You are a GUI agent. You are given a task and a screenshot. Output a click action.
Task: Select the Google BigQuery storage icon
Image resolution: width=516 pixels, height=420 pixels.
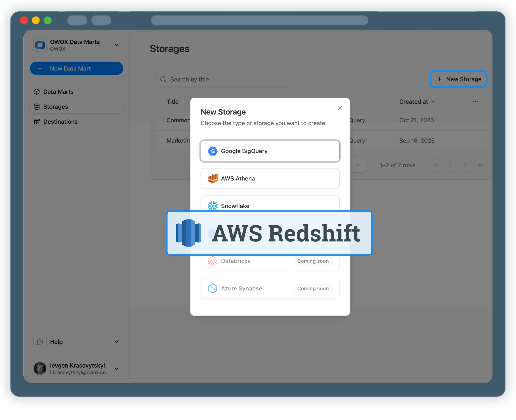tap(213, 151)
